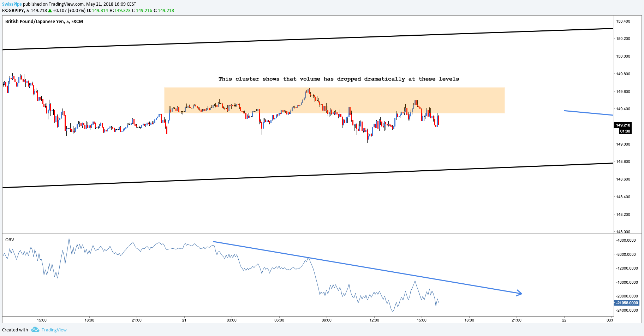The image size is (644, 336).
Task: Click the high value H:149.323
Action: [x=120, y=11]
